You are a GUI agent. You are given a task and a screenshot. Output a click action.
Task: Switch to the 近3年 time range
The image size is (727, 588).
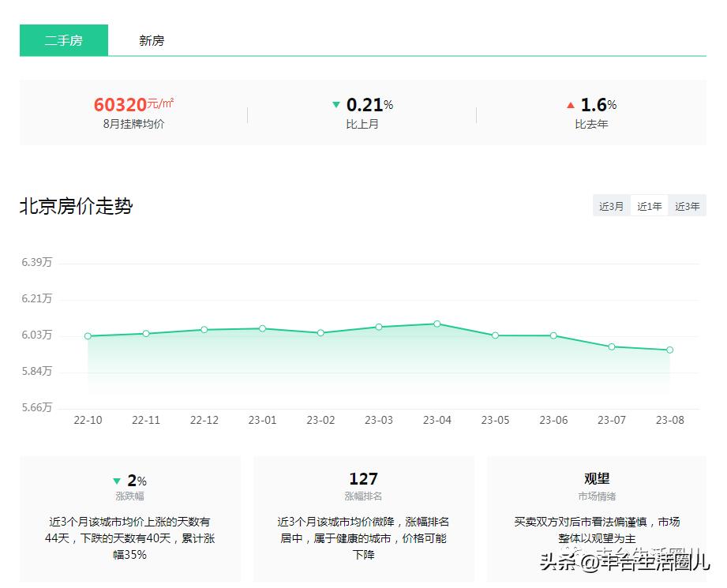[687, 206]
